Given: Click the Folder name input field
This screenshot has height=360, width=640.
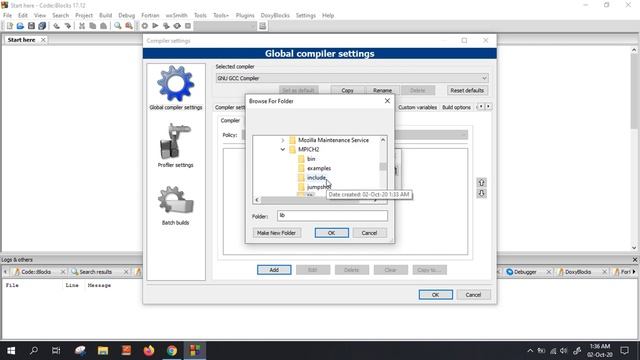Looking at the screenshot, I should point(332,216).
